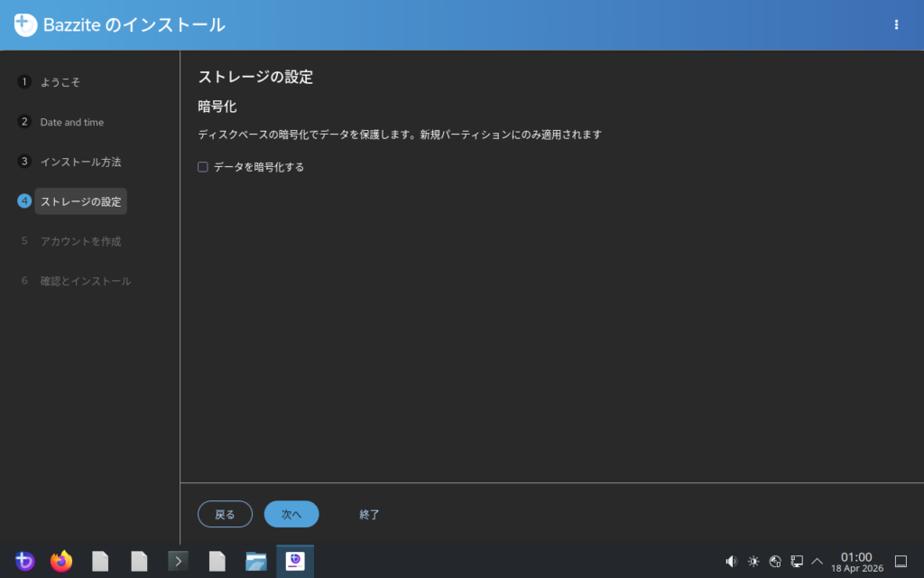Expand hidden system tray icons arrow
924x578 pixels.
pos(818,561)
